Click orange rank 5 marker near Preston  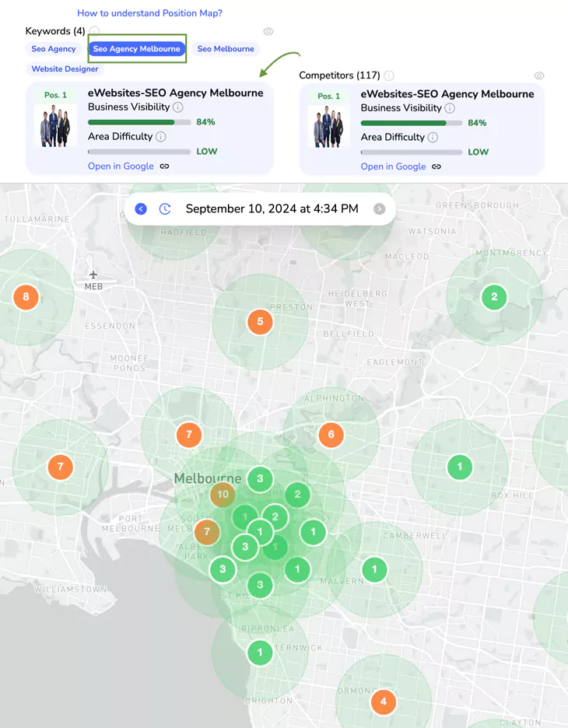(x=260, y=322)
